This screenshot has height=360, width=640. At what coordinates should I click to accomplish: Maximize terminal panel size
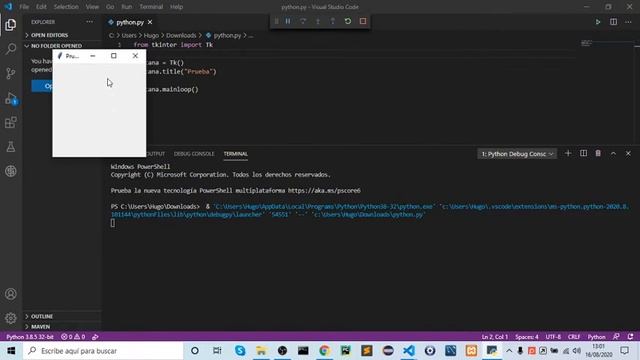613,153
